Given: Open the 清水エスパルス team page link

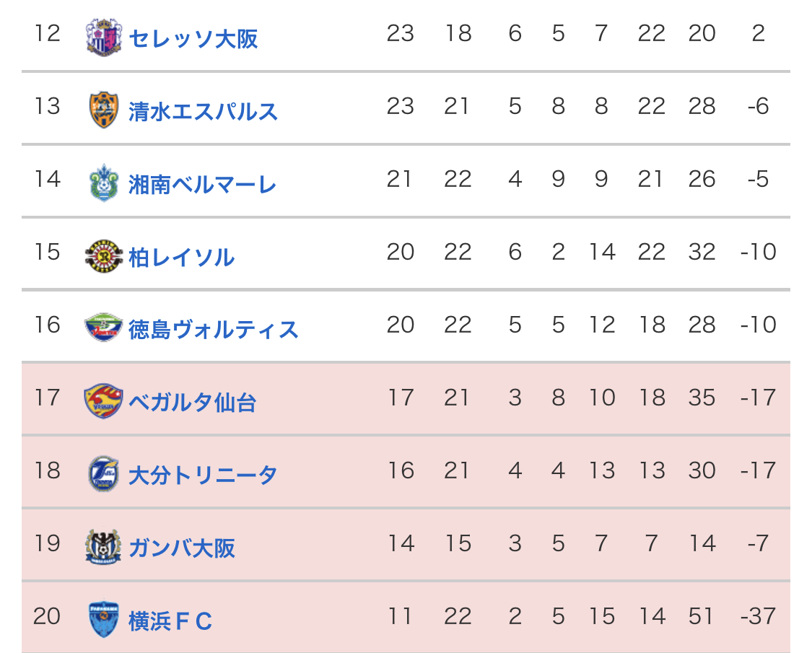Looking at the screenshot, I should tap(203, 111).
